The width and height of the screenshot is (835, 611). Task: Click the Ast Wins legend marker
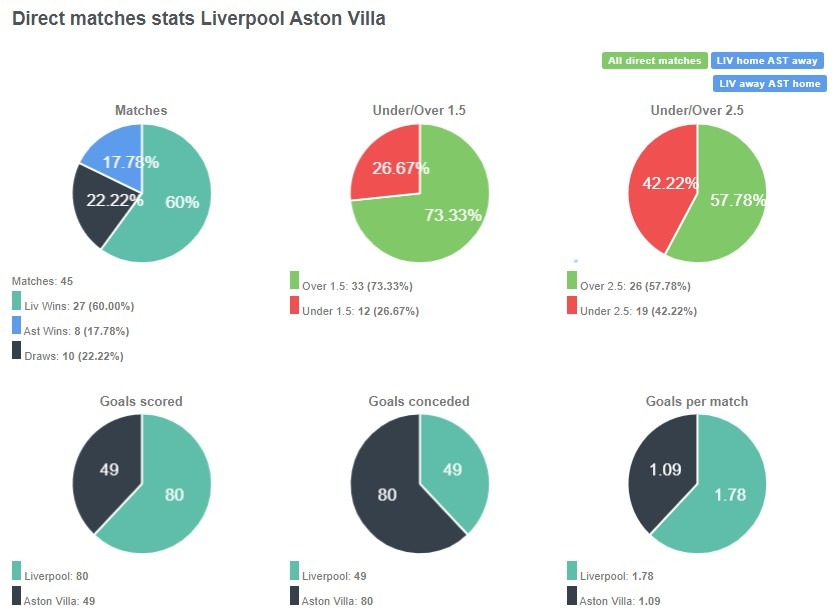pos(16,326)
